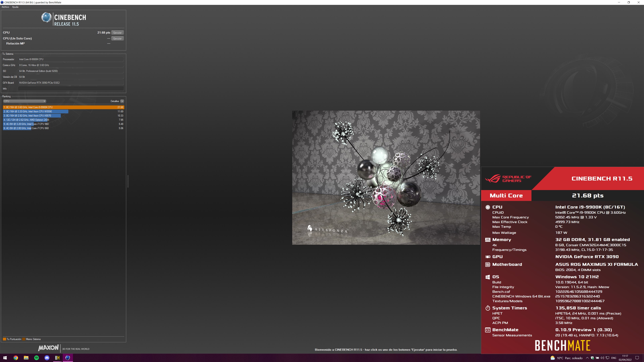The height and width of the screenshot is (362, 644).
Task: Select the Intel Xeon CPU W5590 ranking row
Action: (x=64, y=111)
